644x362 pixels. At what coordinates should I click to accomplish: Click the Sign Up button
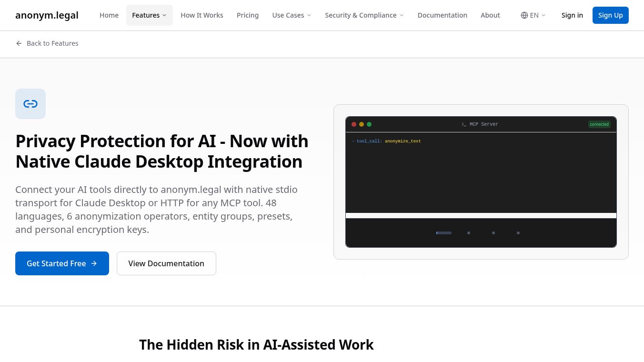pos(611,15)
